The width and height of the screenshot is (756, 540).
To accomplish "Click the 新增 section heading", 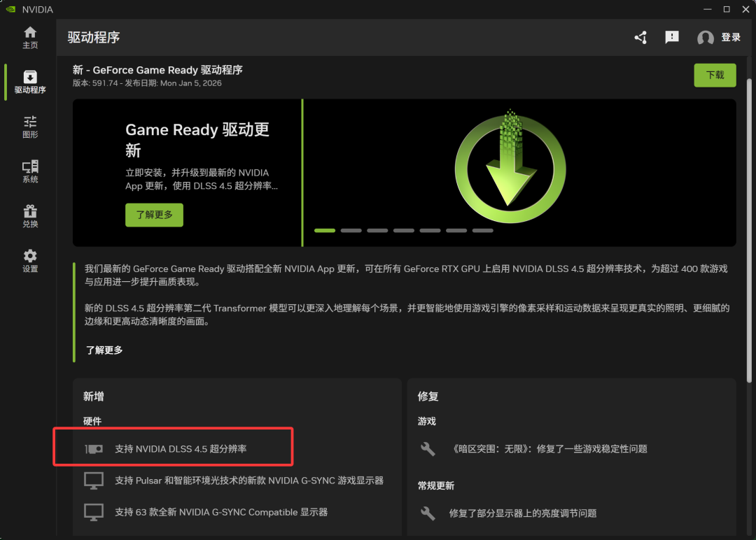I will [94, 397].
